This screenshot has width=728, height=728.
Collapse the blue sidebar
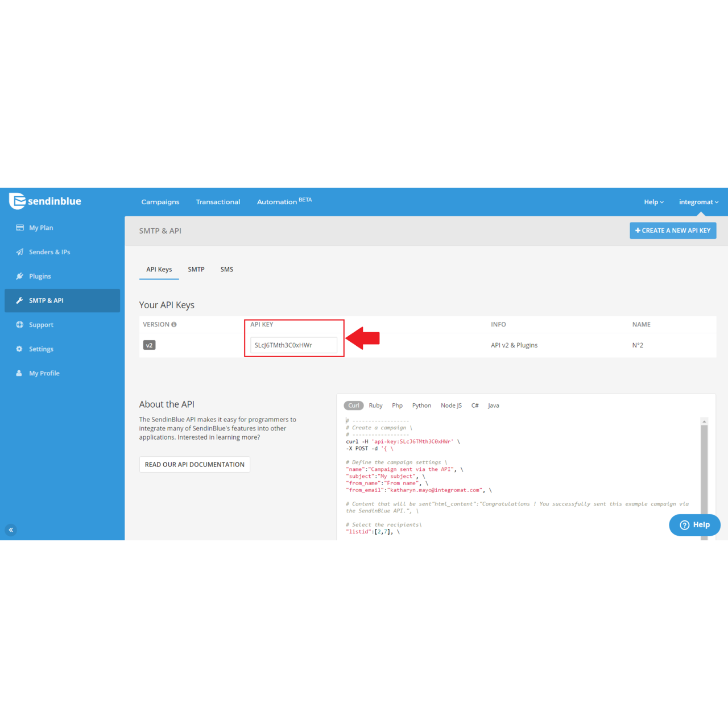click(x=11, y=530)
